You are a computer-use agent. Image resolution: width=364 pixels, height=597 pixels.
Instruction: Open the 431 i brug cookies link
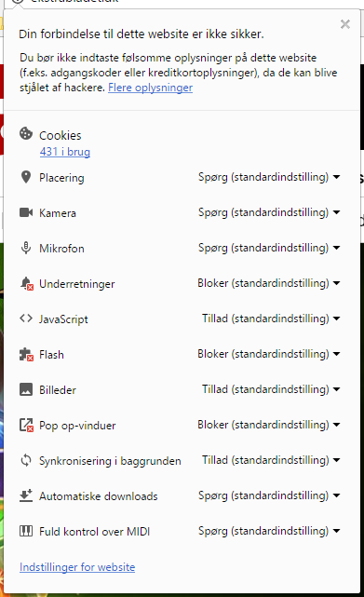pyautogui.click(x=65, y=152)
